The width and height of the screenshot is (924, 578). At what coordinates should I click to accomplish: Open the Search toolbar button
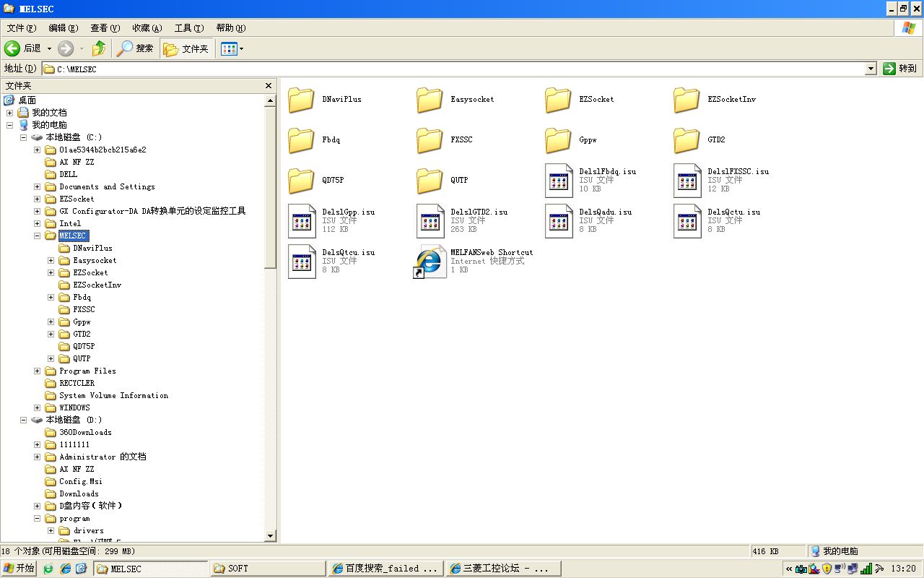coord(136,48)
